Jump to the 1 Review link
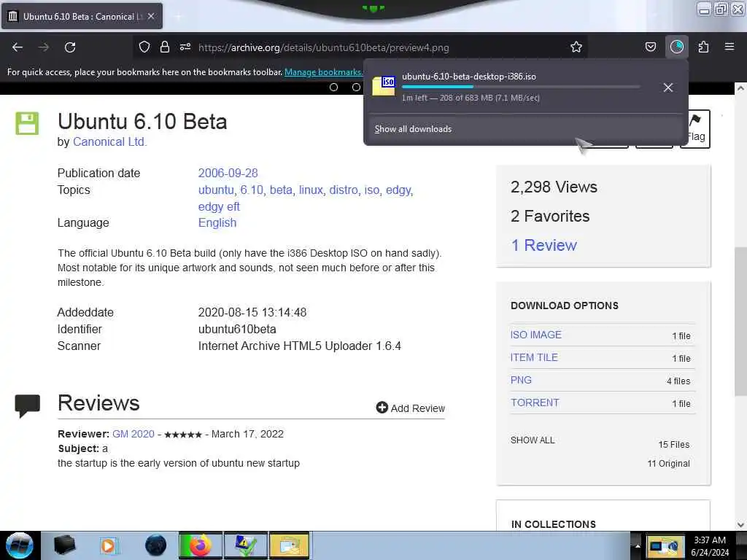 coord(543,245)
